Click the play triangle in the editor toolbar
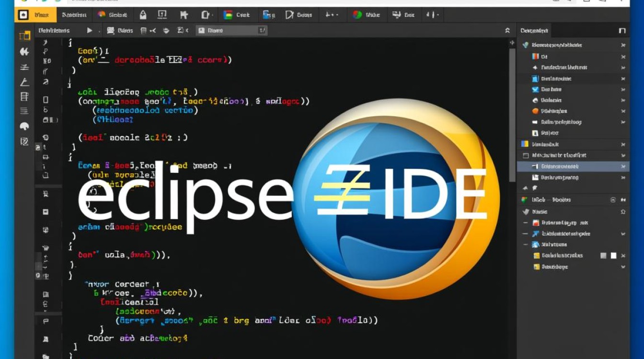The width and height of the screenshot is (644, 359). click(x=89, y=31)
